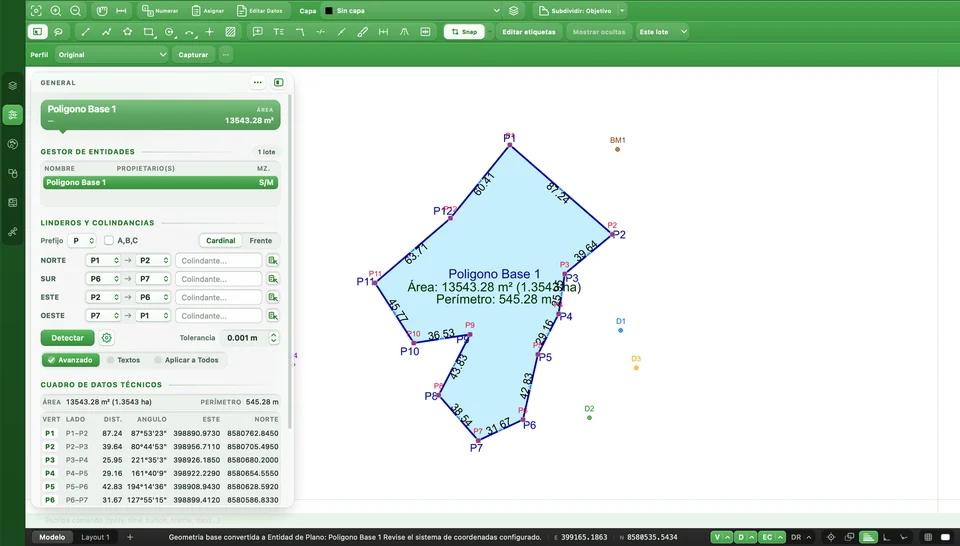Screen dimensions: 960x546
Task: Open OESTE start vertex P7 dropdown
Action: tap(103, 316)
